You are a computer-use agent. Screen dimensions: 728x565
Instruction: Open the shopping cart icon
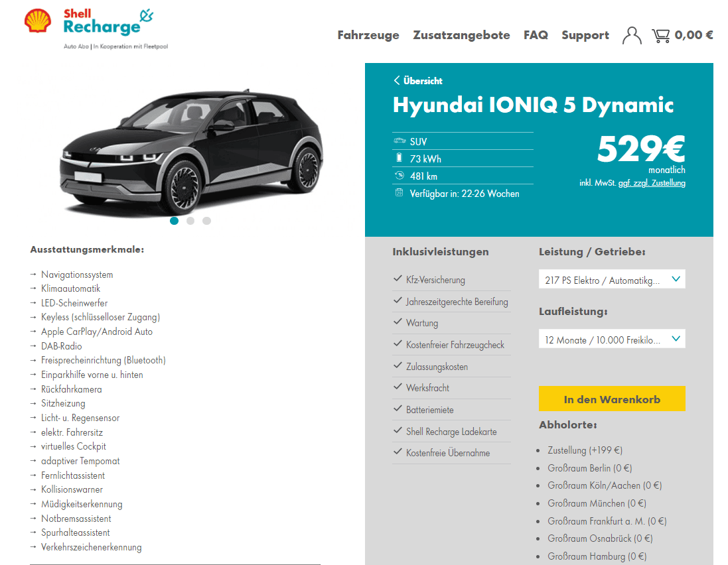click(x=661, y=36)
